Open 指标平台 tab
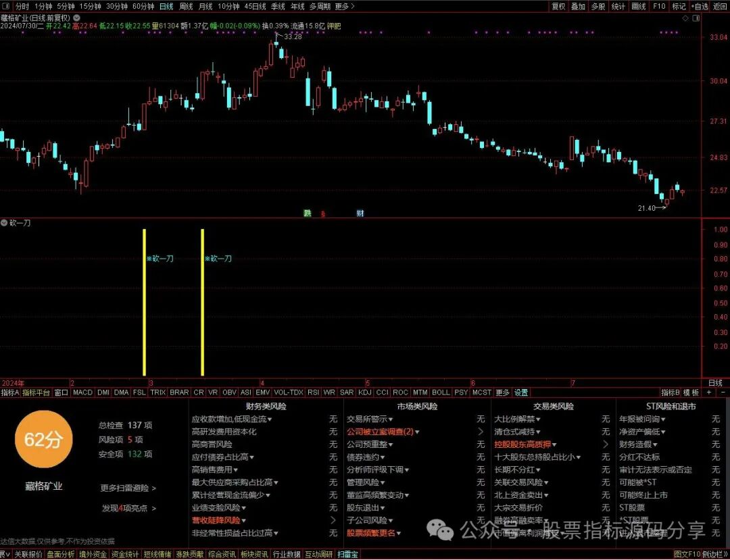 point(36,392)
